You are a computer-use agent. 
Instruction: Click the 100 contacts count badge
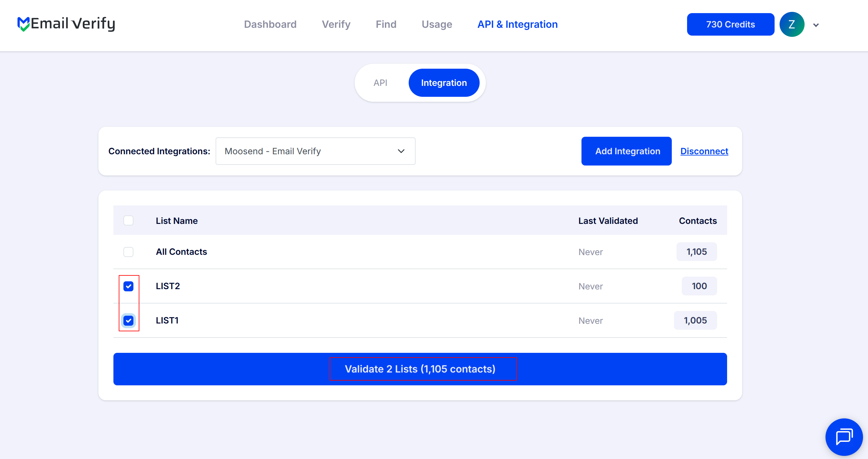pyautogui.click(x=699, y=286)
